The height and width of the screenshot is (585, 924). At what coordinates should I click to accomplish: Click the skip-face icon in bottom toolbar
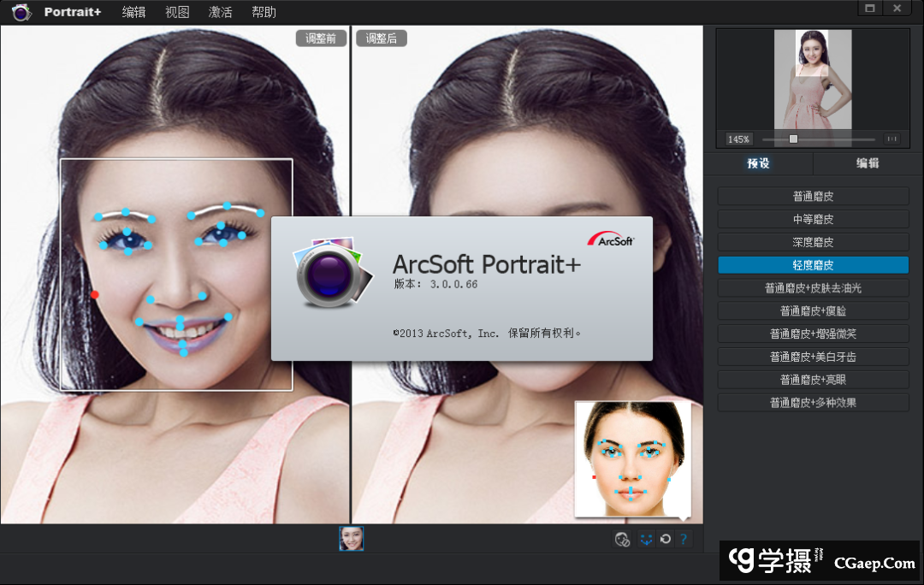coord(622,539)
